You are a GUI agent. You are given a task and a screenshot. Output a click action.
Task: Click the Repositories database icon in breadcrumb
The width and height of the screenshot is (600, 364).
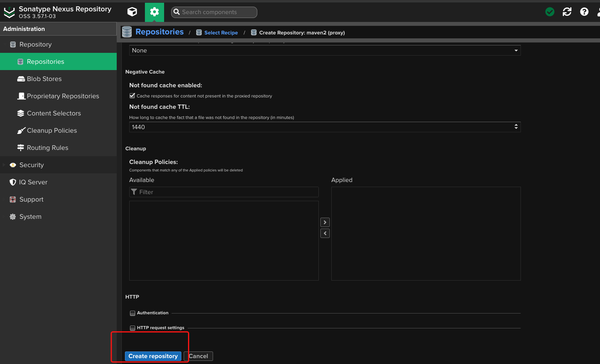coord(127,32)
